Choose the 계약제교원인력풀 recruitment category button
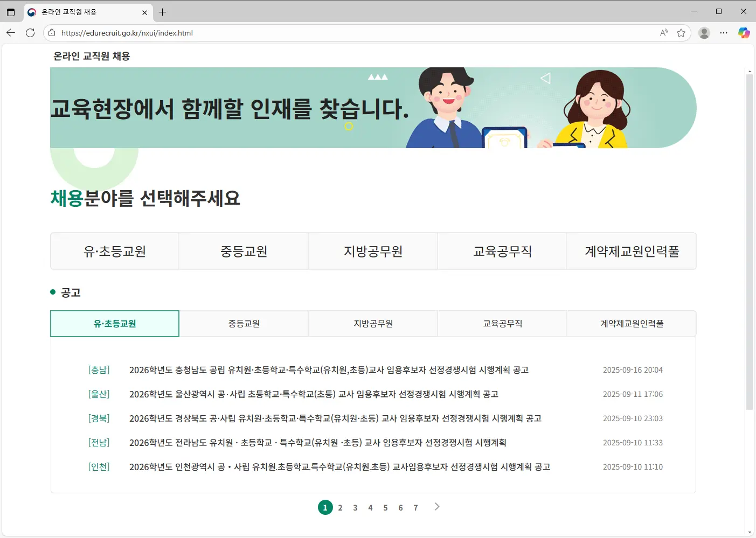Image resolution: width=756 pixels, height=538 pixels. 632,251
